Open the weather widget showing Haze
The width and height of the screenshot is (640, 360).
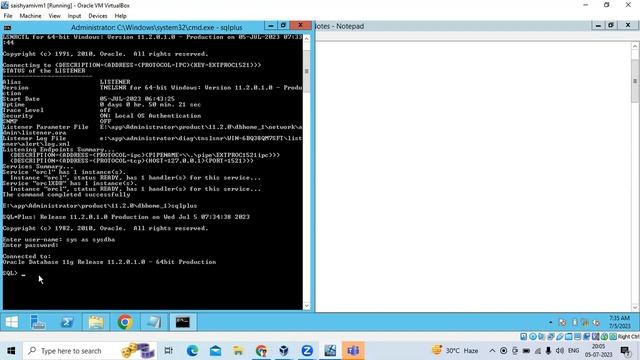pos(455,351)
